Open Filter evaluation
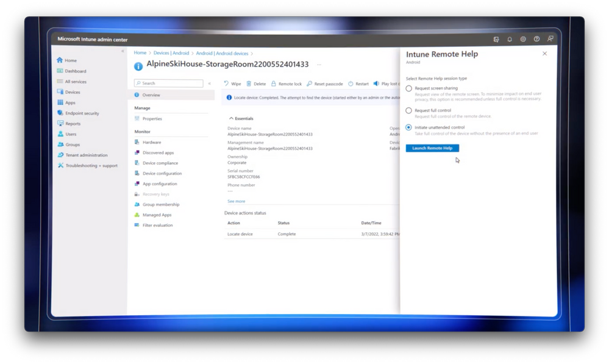The image size is (609, 364). point(154,225)
